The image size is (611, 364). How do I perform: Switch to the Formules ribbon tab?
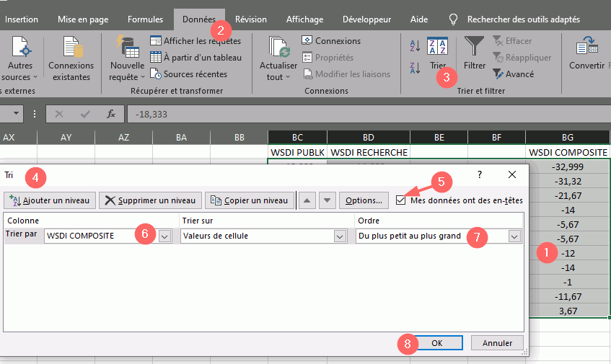tap(145, 19)
